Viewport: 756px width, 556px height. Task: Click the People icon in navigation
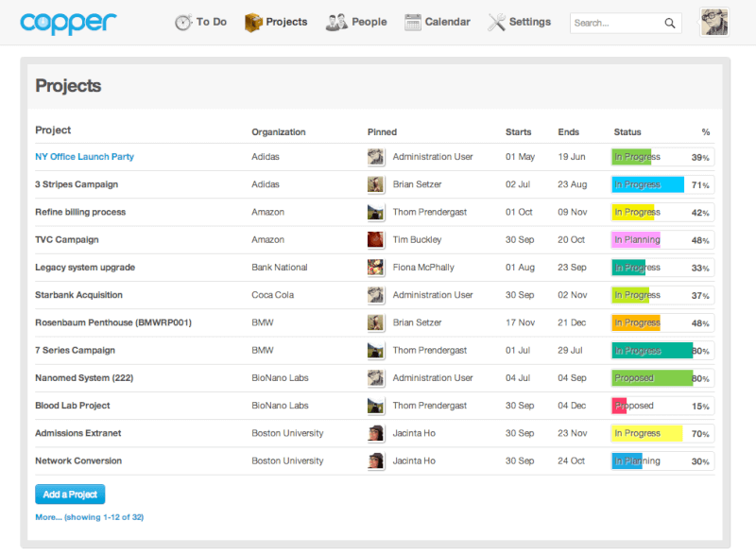[336, 22]
